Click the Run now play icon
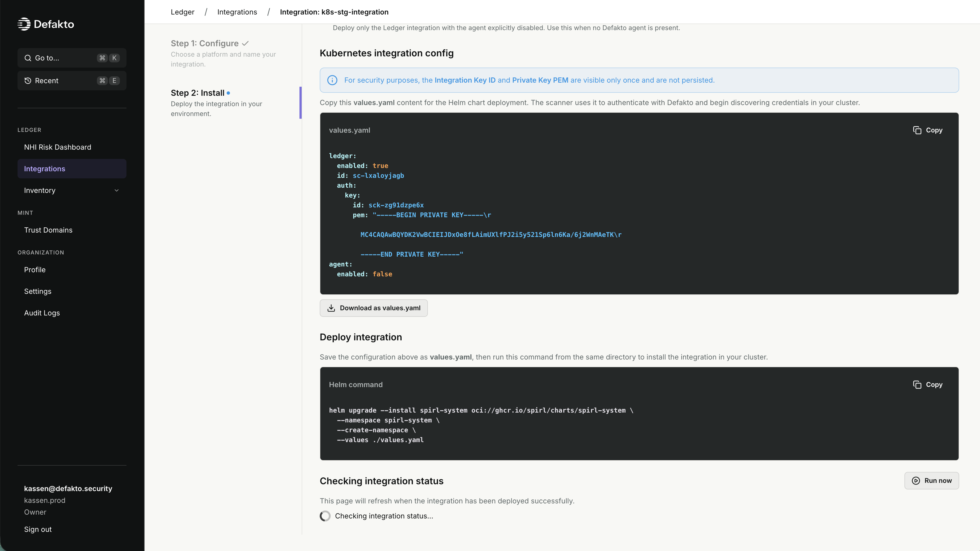Screen dimensions: 980x551 tap(916, 481)
